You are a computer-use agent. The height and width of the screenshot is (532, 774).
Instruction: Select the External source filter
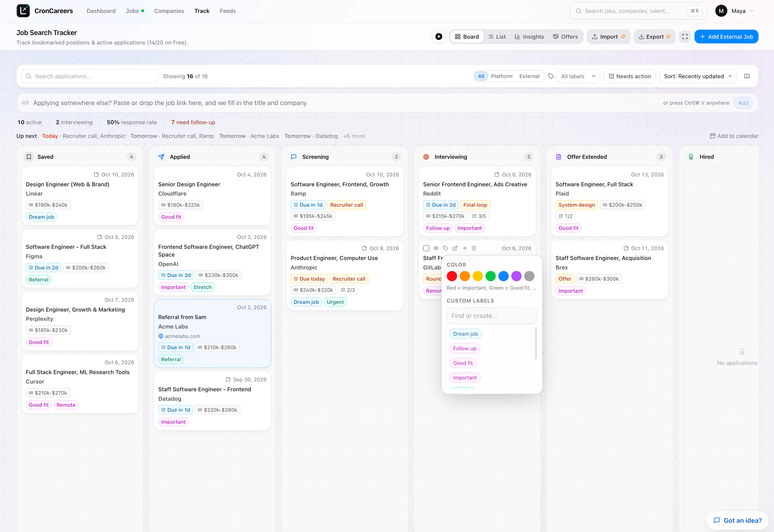point(529,76)
